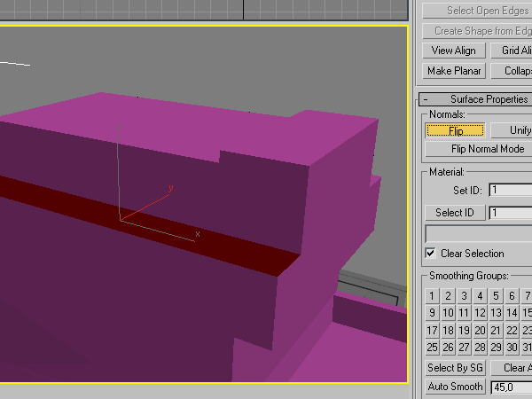The image size is (532, 399).
Task: Click the x axis label of the gizmo
Action: click(x=198, y=234)
